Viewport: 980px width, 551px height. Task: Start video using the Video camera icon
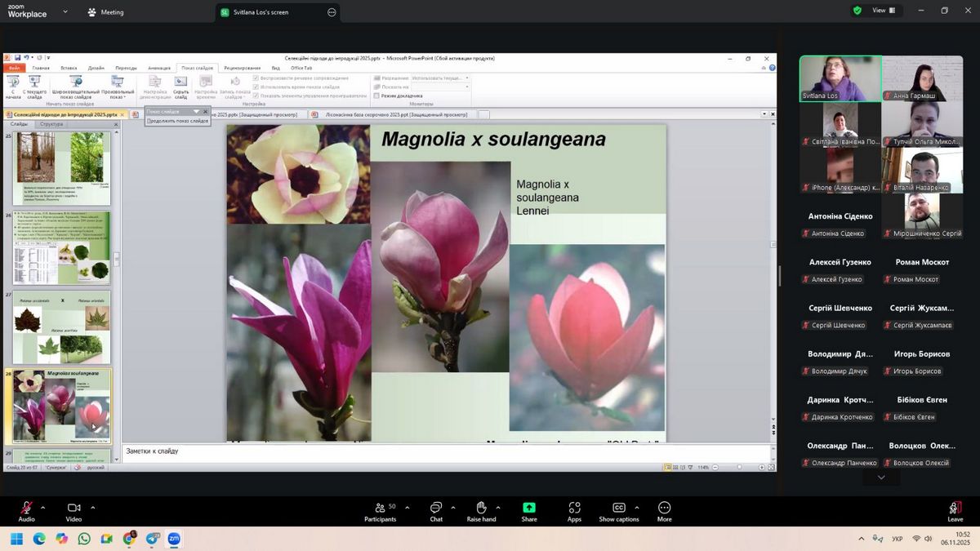tap(73, 509)
